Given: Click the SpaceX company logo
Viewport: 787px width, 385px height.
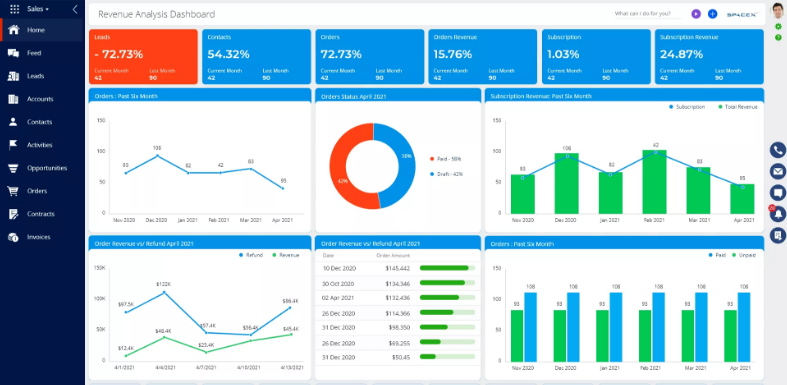Looking at the screenshot, I should click(x=742, y=15).
